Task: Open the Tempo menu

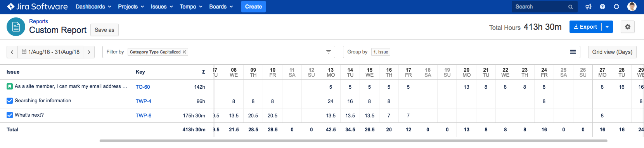Action: [191, 7]
